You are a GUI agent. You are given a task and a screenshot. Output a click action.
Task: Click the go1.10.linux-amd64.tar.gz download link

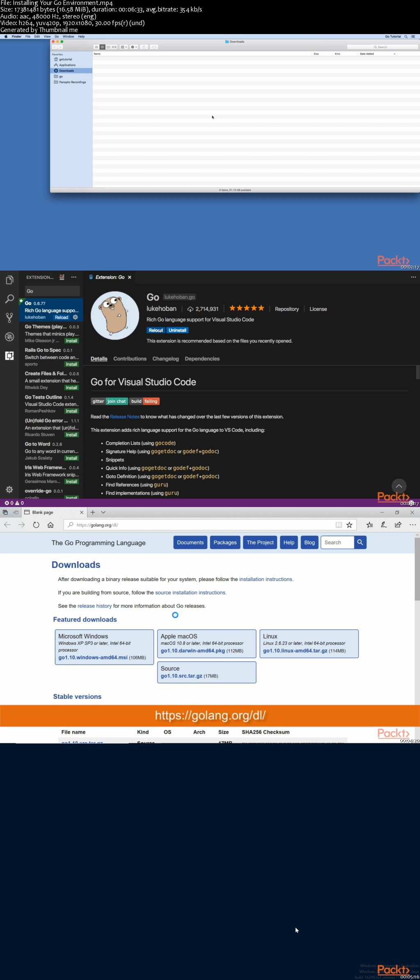[x=295, y=651]
